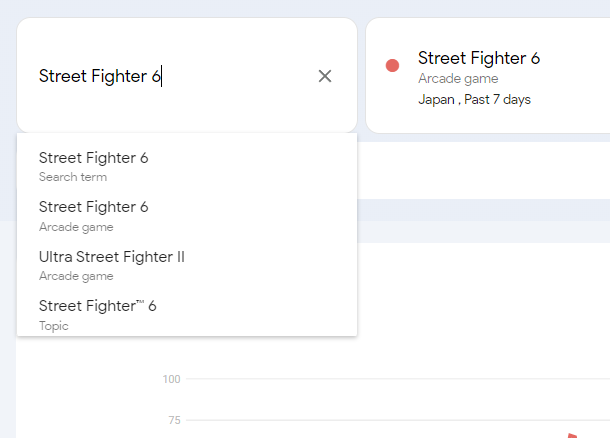610x438 pixels.
Task: Click the "Topic" subtitle in the suggestions list
Action: [x=54, y=326]
